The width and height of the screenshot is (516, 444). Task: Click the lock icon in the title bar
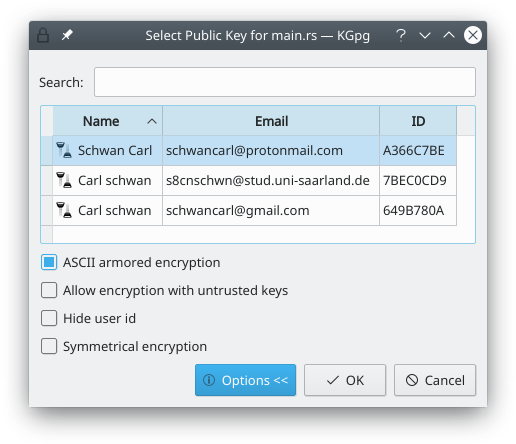pos(43,35)
